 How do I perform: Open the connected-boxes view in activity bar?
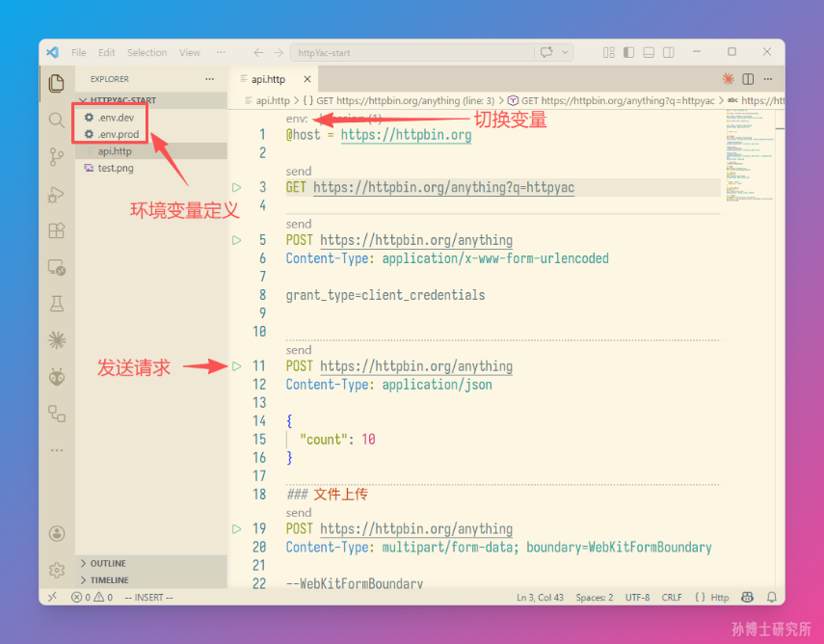(57, 414)
